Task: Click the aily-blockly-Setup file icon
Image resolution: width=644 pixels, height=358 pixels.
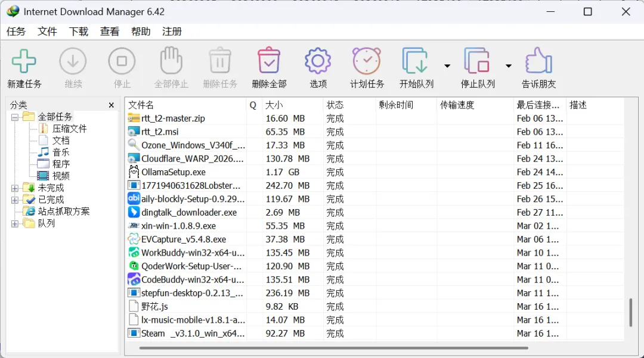Action: pyautogui.click(x=134, y=198)
